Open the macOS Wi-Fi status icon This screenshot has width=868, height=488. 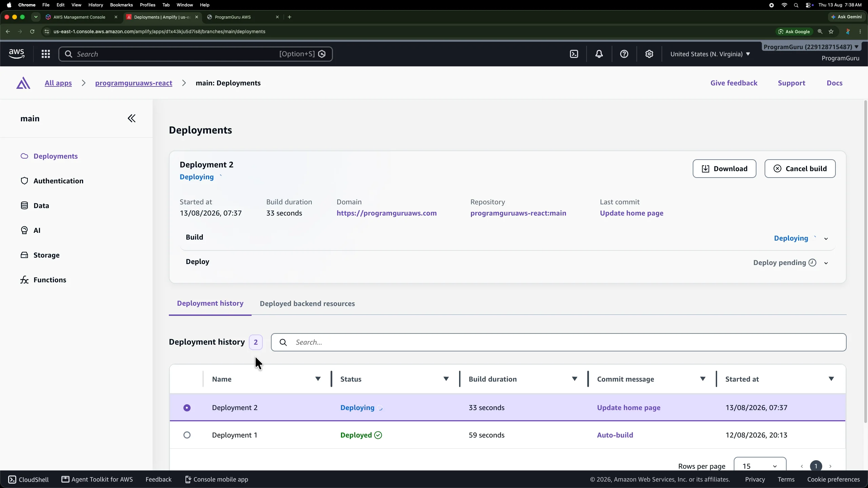(x=784, y=5)
